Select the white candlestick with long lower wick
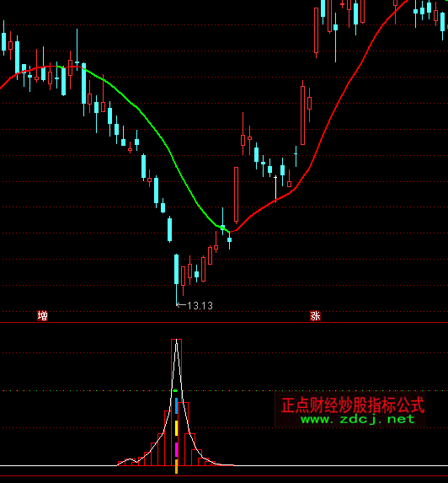This screenshot has width=448, height=483. 275,189
